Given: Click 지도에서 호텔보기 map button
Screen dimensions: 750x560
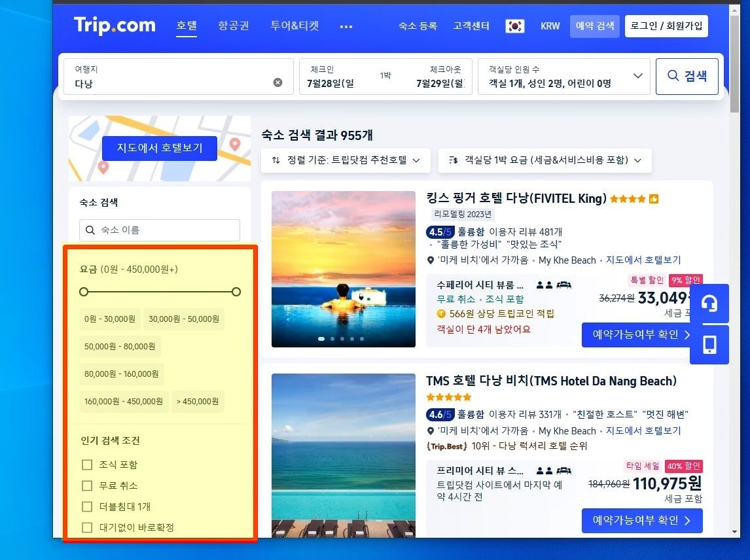Looking at the screenshot, I should point(159,149).
